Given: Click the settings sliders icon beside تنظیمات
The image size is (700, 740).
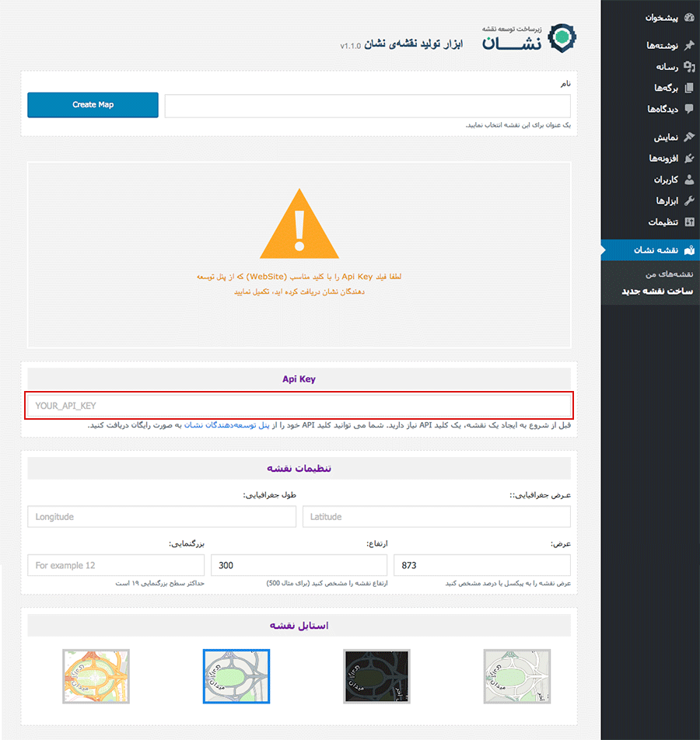Looking at the screenshot, I should click(689, 222).
